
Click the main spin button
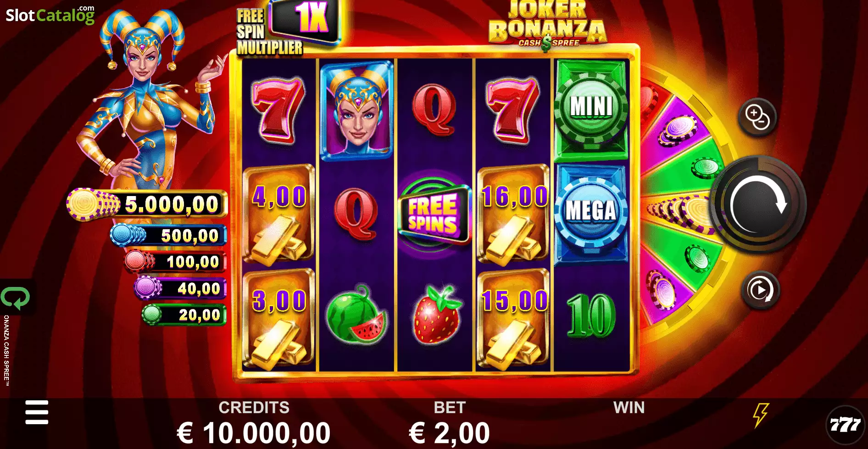[758, 205]
